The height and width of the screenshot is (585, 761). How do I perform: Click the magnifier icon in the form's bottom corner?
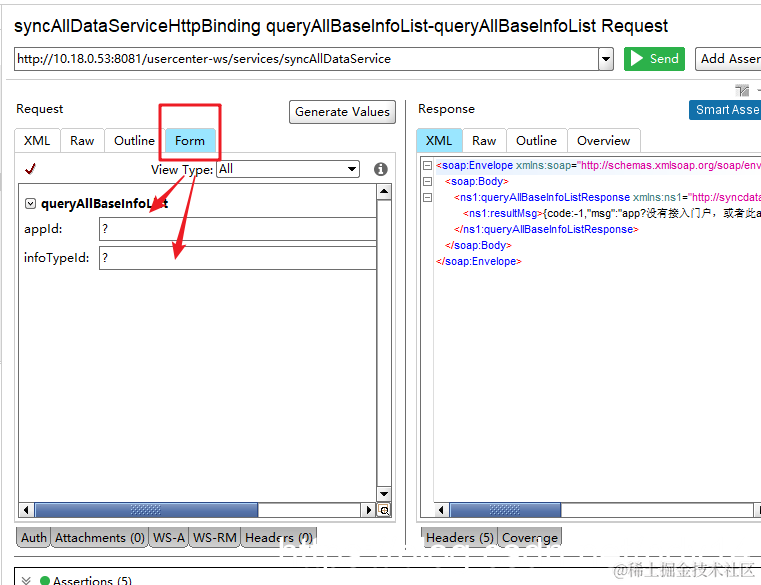click(384, 510)
